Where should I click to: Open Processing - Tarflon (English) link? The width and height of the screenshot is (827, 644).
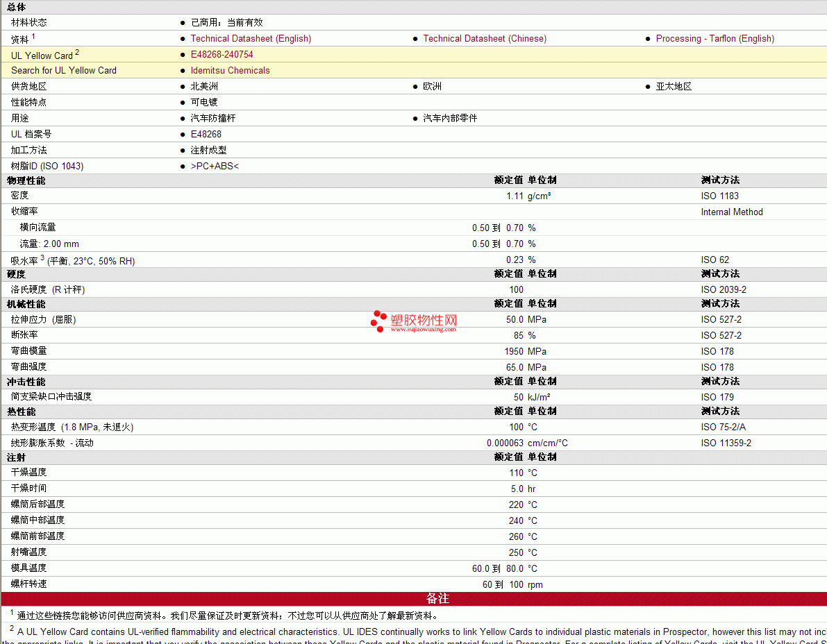click(x=715, y=38)
